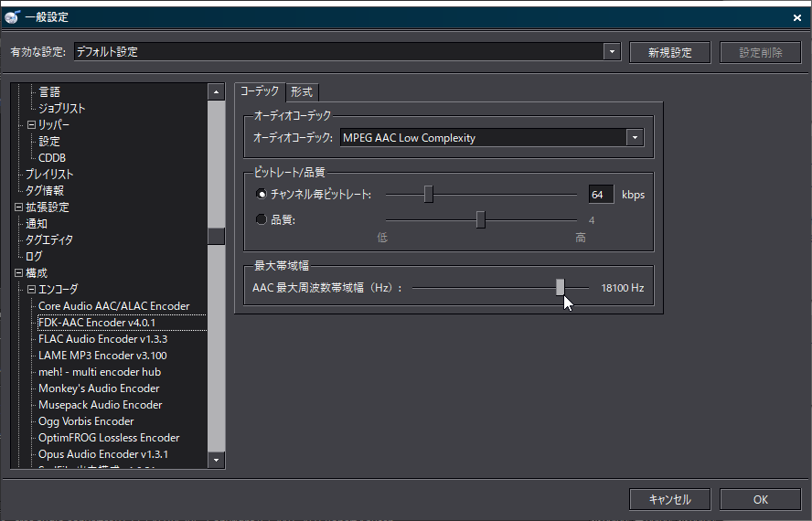The height and width of the screenshot is (521, 812).
Task: Open the 有効な設定 dropdown
Action: 612,52
